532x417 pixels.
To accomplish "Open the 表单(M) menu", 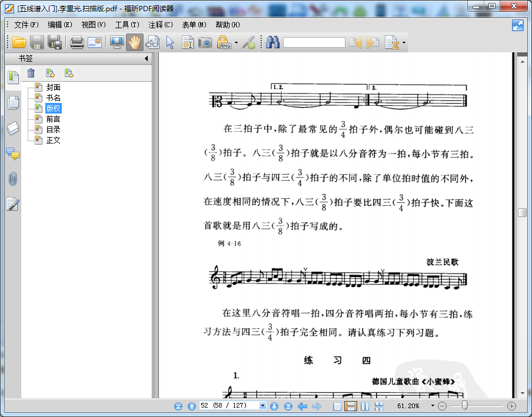I will pos(194,25).
